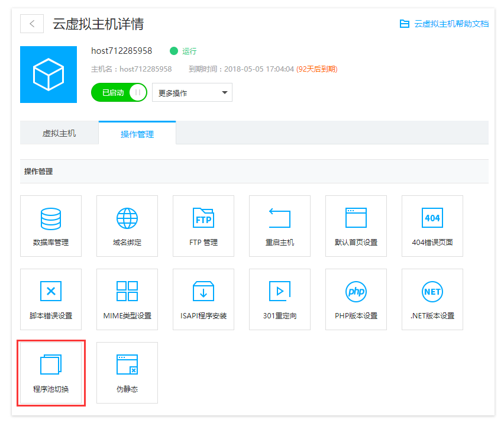Click the 伪静态 label
The width and height of the screenshot is (504, 429).
click(127, 389)
